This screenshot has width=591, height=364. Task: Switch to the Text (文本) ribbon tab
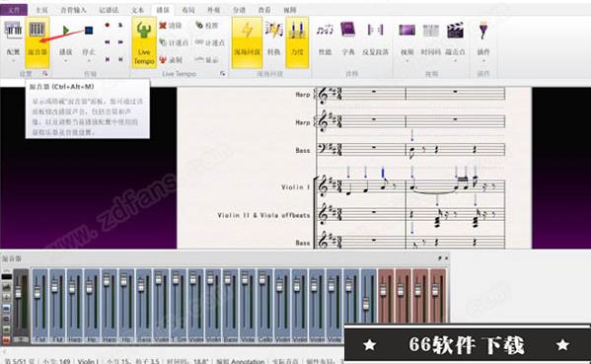point(137,10)
